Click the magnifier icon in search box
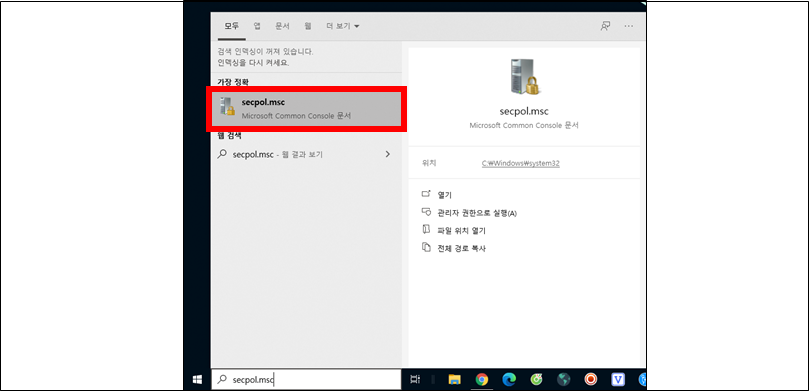This screenshot has width=809, height=391. 222,380
